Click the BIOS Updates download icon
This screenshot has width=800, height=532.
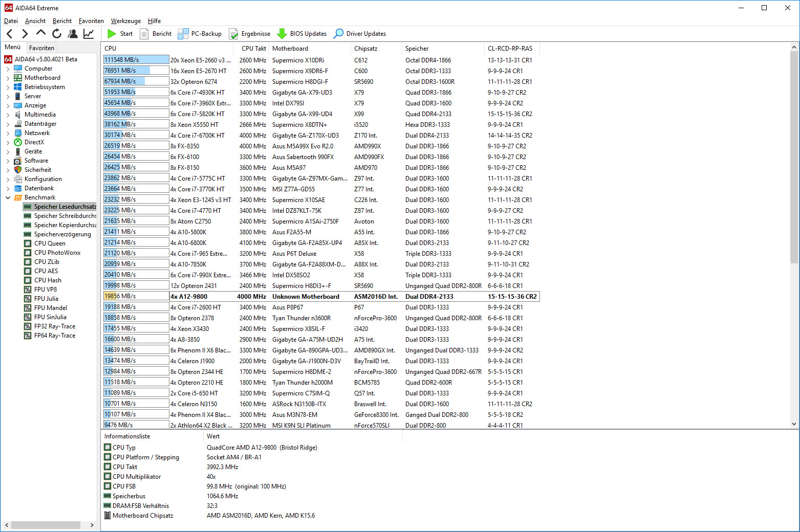[282, 34]
